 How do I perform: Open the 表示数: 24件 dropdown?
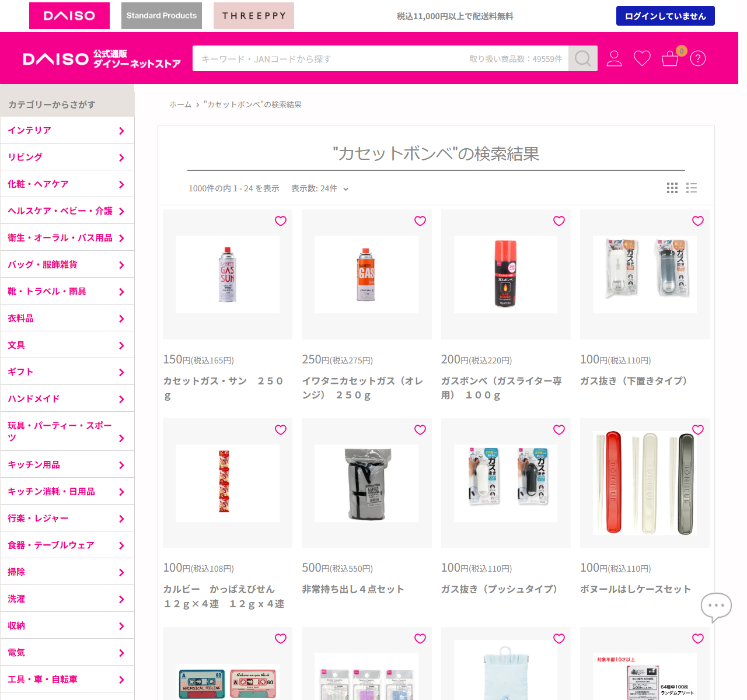320,188
